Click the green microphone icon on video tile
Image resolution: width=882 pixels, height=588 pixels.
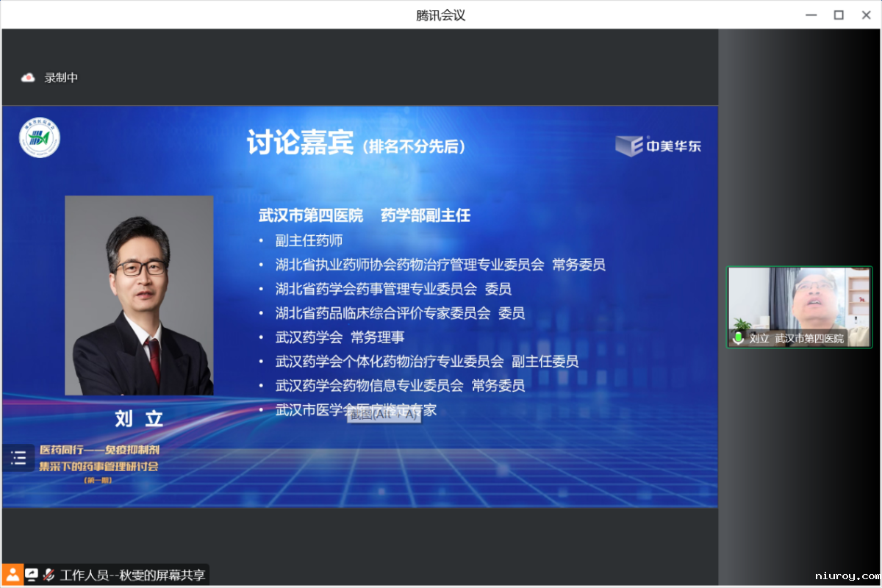[738, 338]
